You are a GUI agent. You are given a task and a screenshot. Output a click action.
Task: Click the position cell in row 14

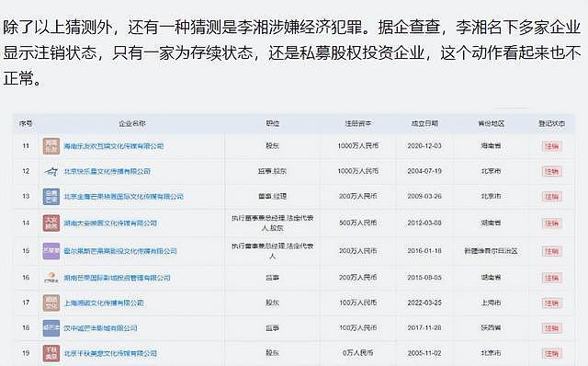(273, 223)
